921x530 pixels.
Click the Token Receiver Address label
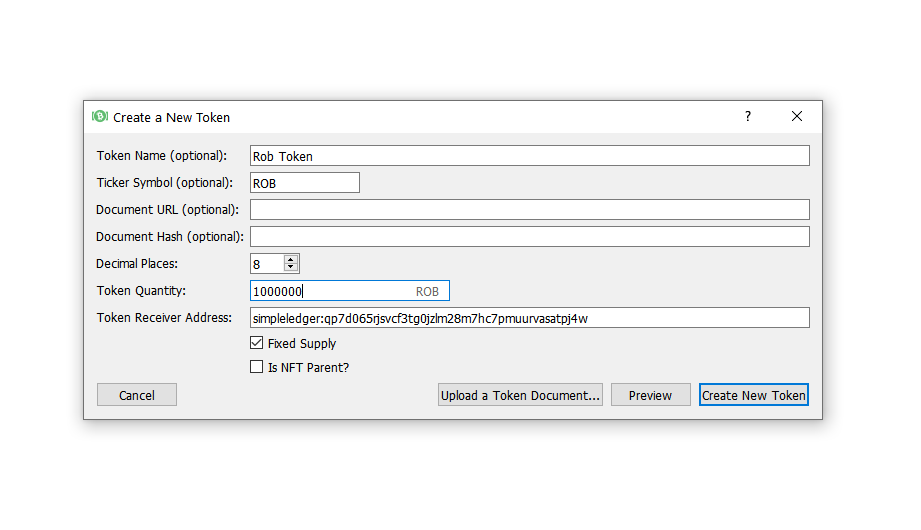(x=164, y=318)
